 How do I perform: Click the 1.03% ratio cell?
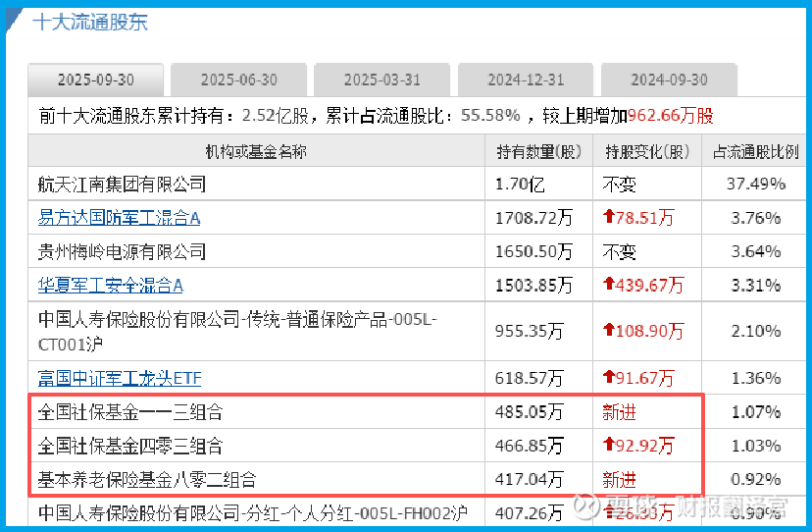(755, 446)
